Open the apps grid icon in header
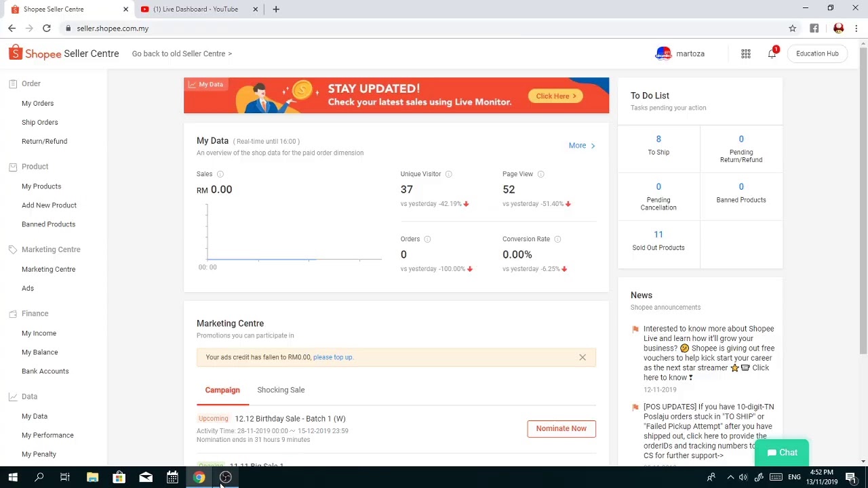Image resolution: width=868 pixels, height=488 pixels. (x=746, y=54)
